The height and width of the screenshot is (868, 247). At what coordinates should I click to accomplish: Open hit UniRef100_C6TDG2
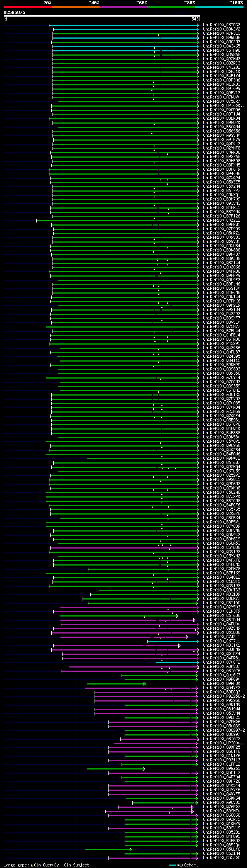point(222,25)
